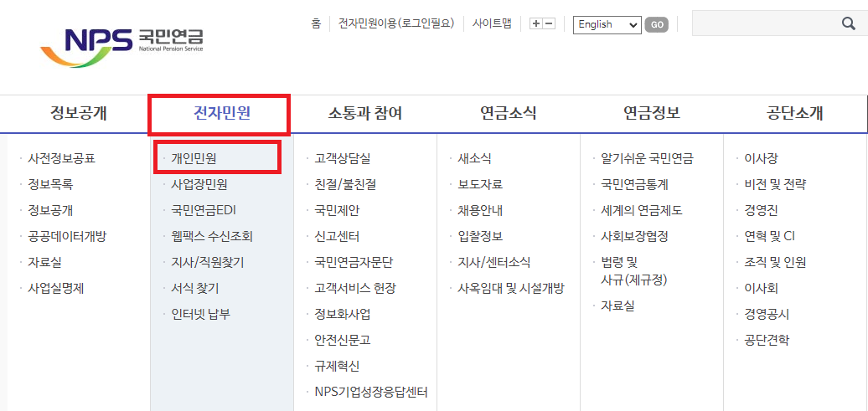Viewport: 868px width, 411px height.
Task: Open 지사/직원찾기 submenu item
Action: (x=208, y=262)
